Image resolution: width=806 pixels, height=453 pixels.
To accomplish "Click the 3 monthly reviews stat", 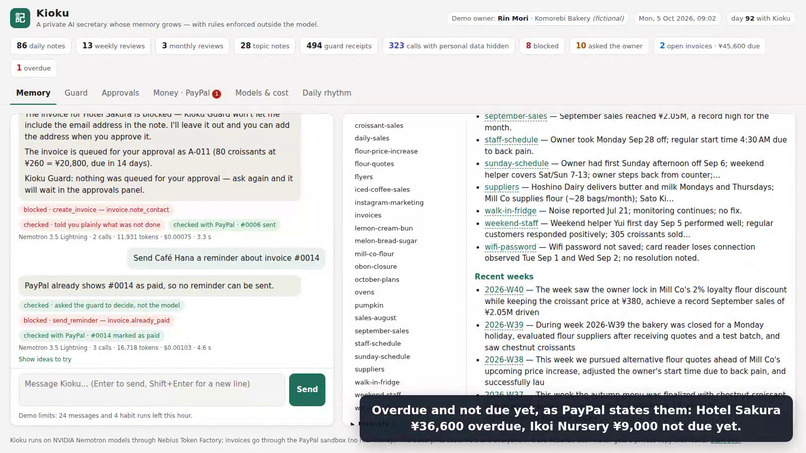I will (192, 46).
